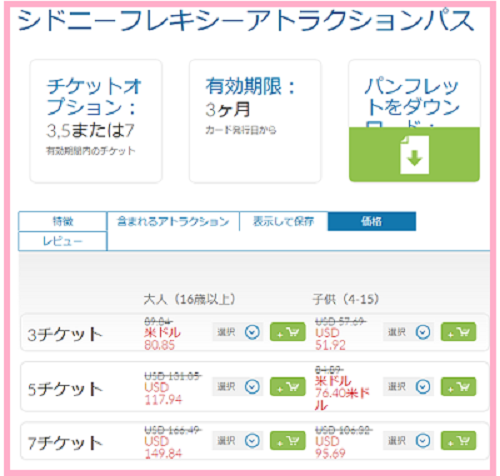Add 7-ticket child pass to cart
Viewport: 500px width, 476px height.
(459, 441)
